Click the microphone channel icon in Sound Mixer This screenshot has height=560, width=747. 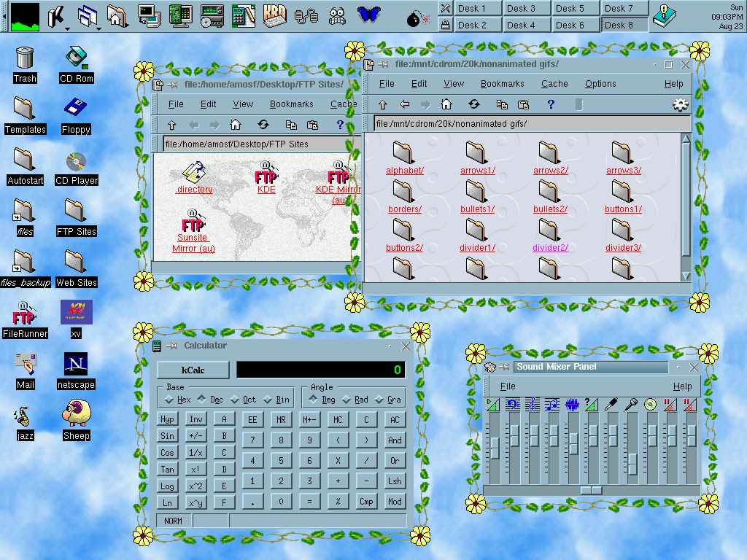click(630, 404)
